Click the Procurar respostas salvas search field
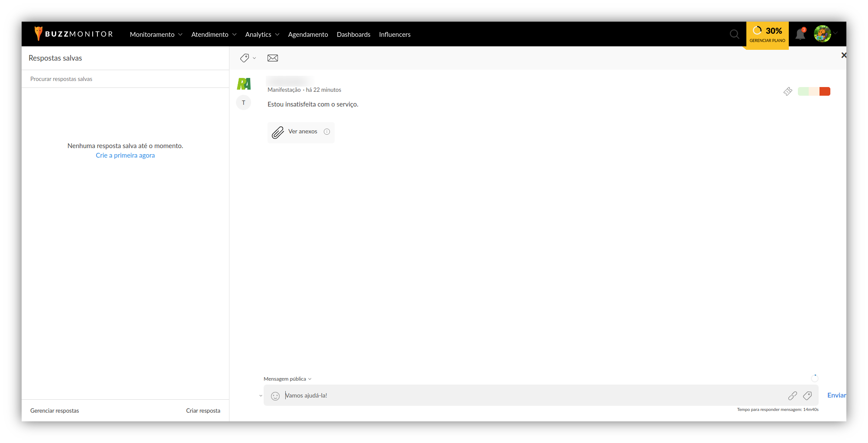 click(x=126, y=79)
